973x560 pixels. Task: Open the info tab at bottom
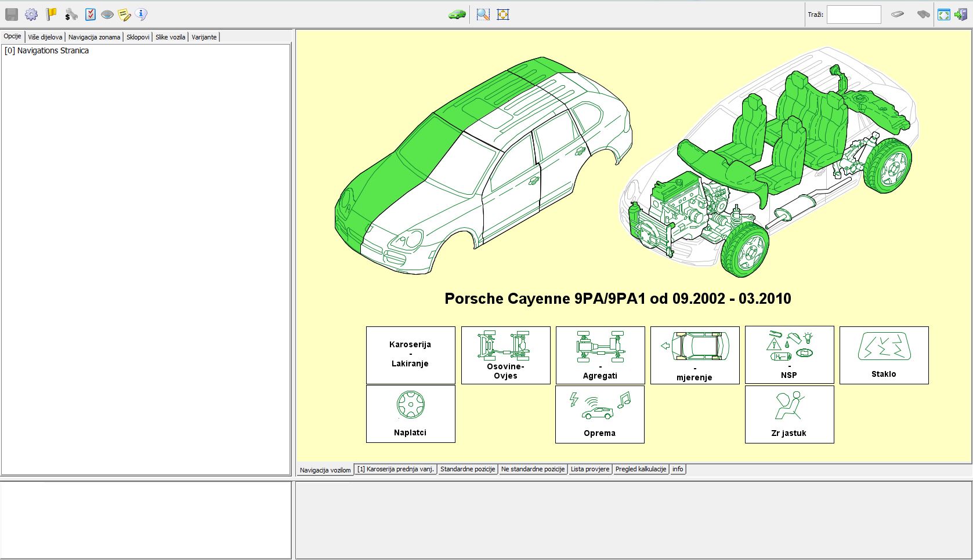click(x=678, y=469)
